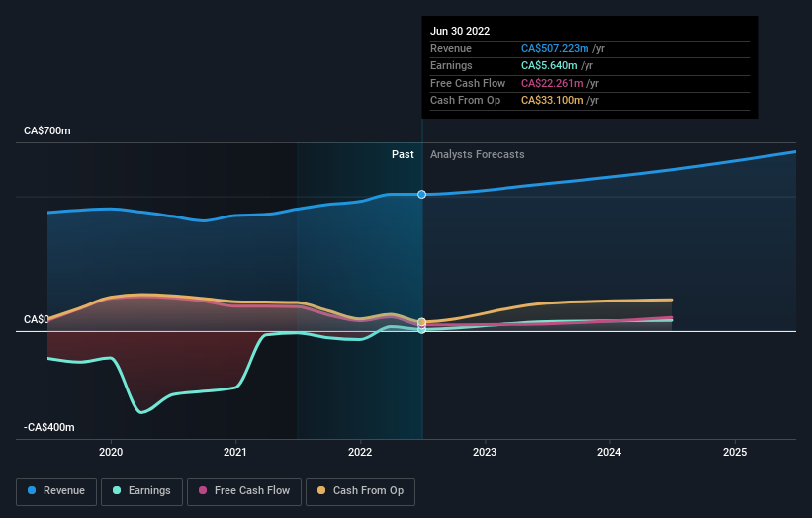
Task: Click the CA$5.640m earnings value
Action: (549, 65)
